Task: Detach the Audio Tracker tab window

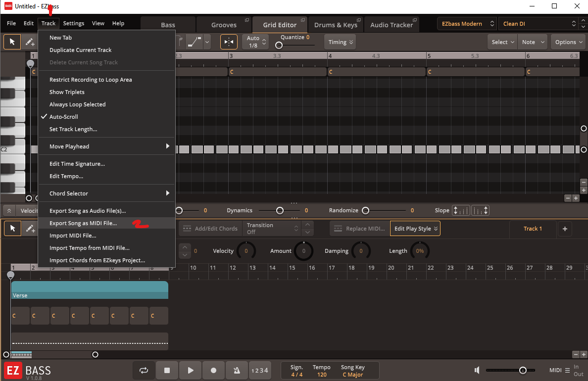Action: [414, 20]
